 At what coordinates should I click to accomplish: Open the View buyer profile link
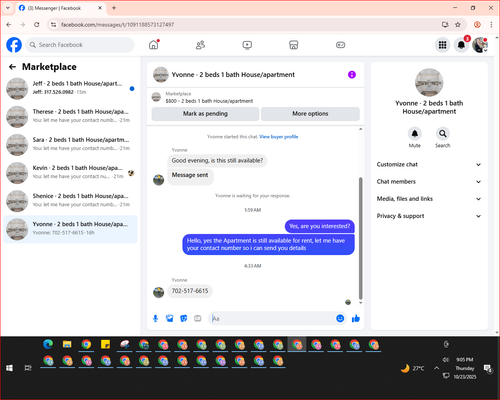tap(279, 137)
